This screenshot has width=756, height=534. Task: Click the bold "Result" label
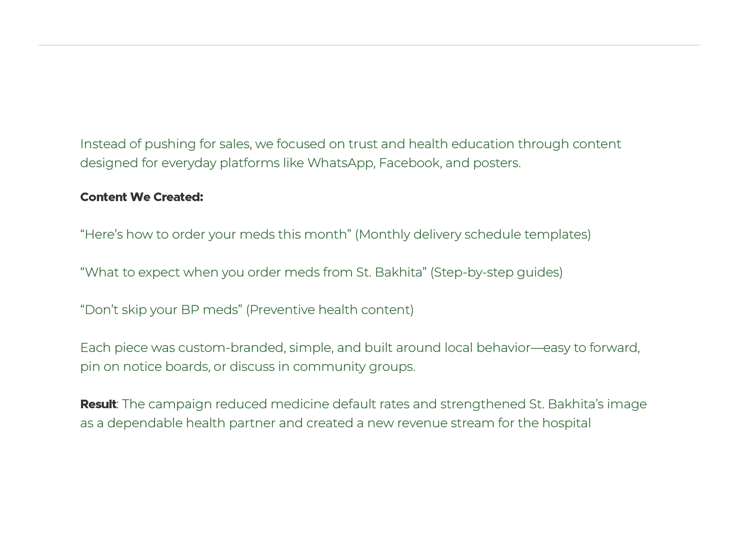click(98, 404)
